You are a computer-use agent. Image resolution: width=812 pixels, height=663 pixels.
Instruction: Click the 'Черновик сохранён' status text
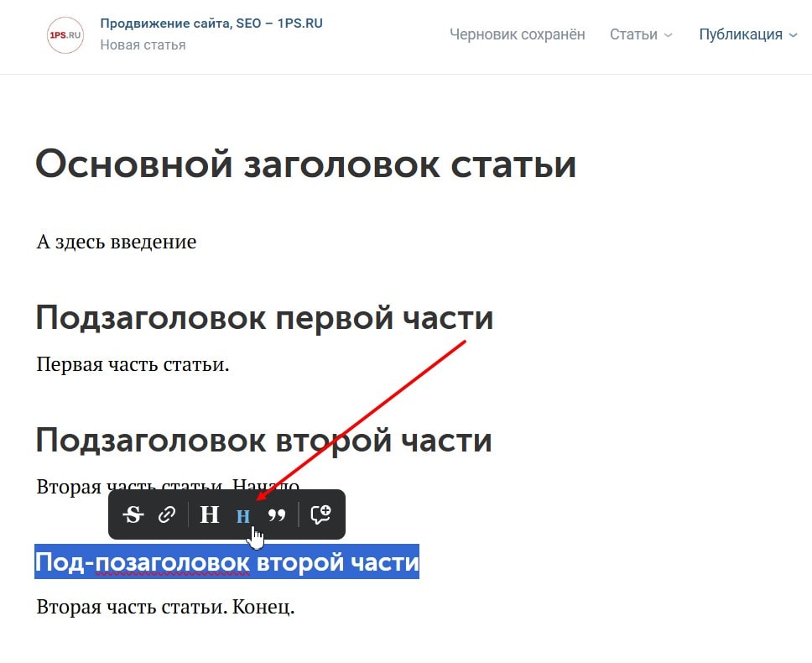click(x=518, y=34)
